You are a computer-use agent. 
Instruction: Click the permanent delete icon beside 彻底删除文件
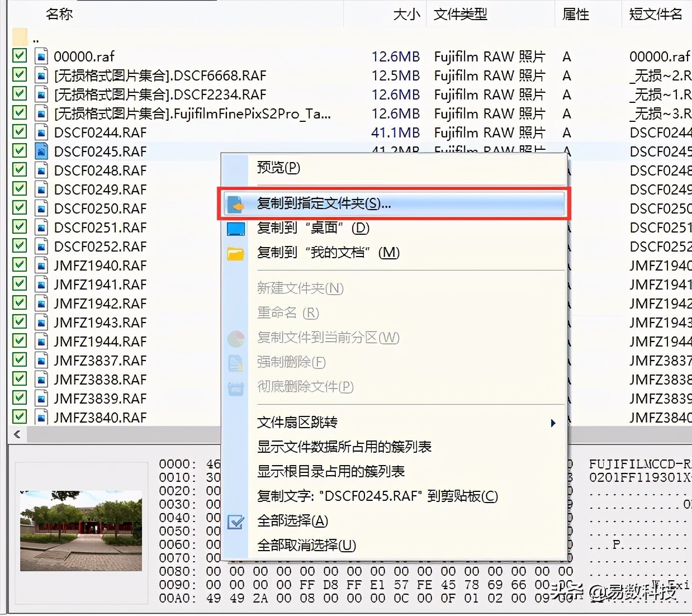236,387
